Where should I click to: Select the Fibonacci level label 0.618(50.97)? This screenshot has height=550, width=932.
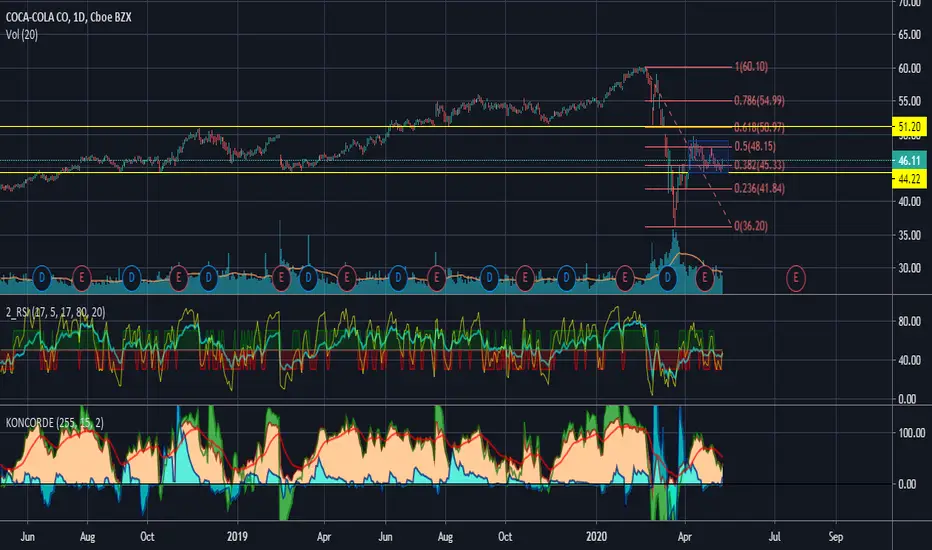coord(759,127)
